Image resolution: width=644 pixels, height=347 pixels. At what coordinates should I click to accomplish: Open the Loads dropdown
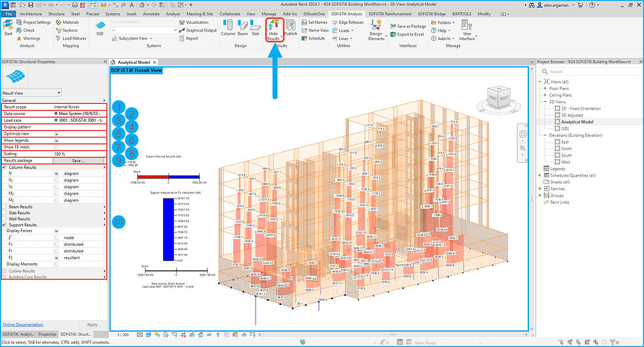[x=343, y=30]
